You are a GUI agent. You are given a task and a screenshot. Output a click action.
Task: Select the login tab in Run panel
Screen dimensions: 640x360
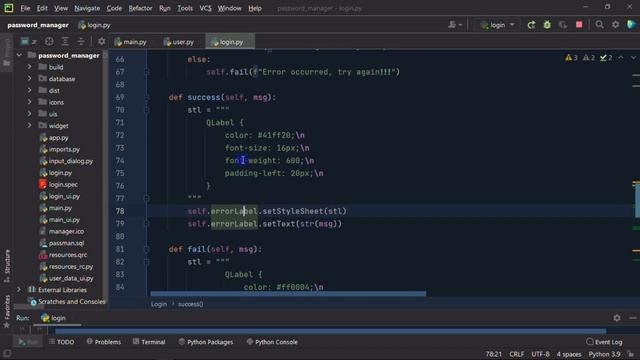[53, 318]
